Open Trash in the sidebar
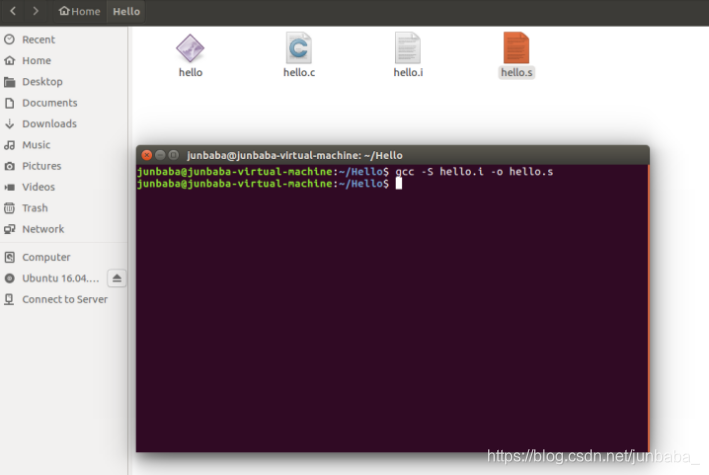Image resolution: width=709 pixels, height=475 pixels. pyautogui.click(x=63, y=208)
